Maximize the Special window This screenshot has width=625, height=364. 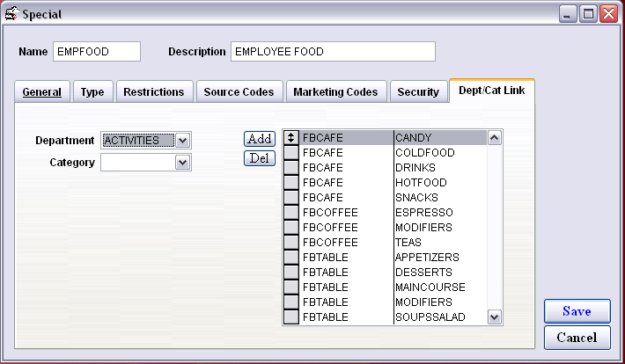click(x=588, y=14)
